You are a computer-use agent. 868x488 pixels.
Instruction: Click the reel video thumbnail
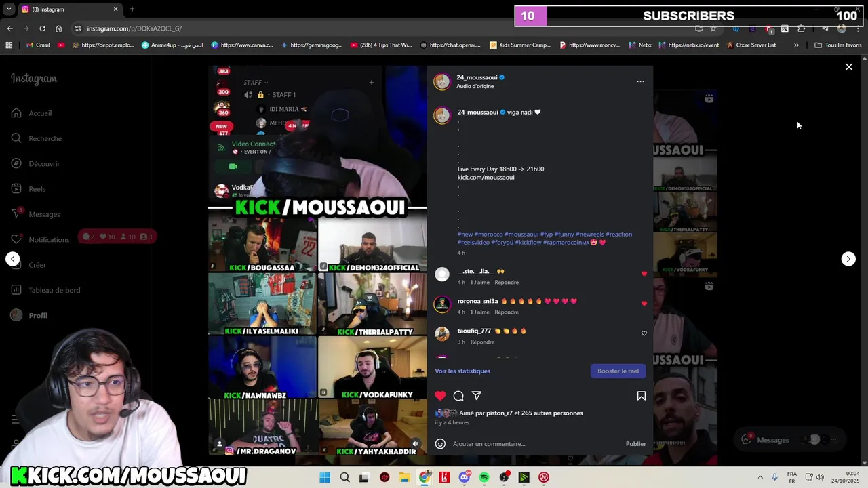click(x=317, y=261)
